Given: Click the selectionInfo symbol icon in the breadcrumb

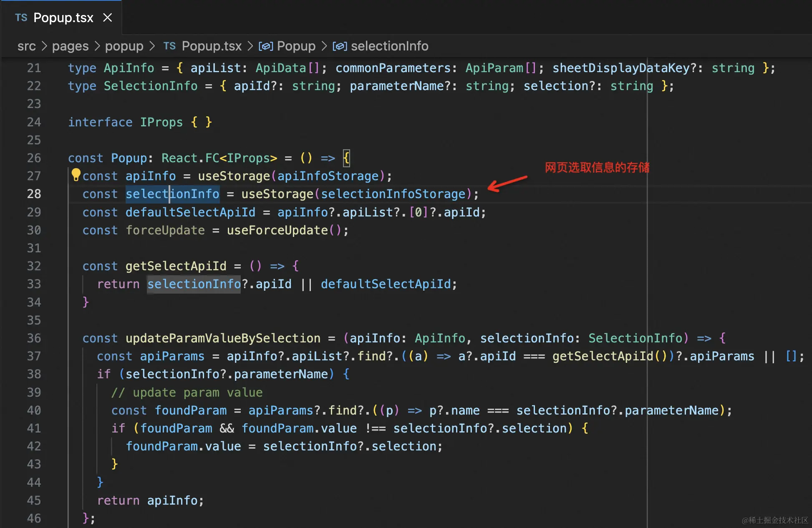Looking at the screenshot, I should click(x=339, y=46).
